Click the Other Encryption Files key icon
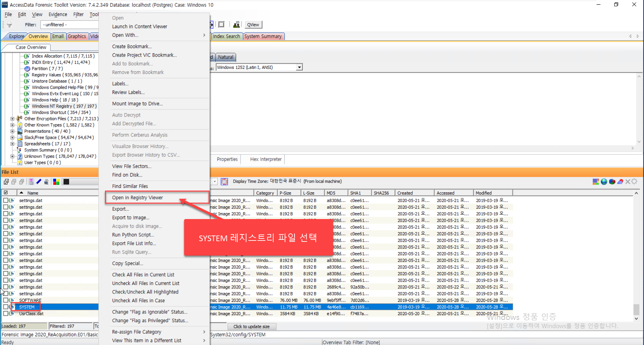The width and height of the screenshot is (644, 345). (20, 119)
